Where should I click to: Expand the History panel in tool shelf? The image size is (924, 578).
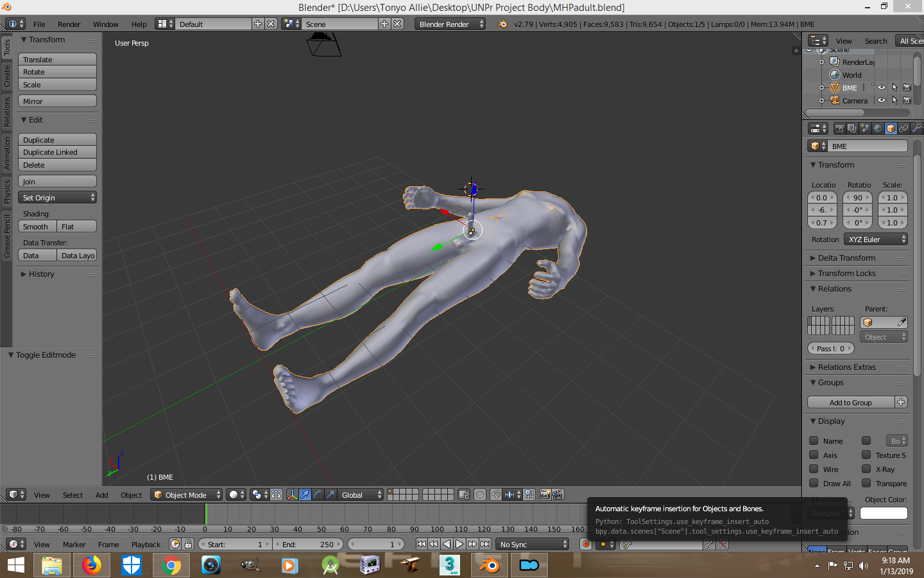pyautogui.click(x=41, y=274)
